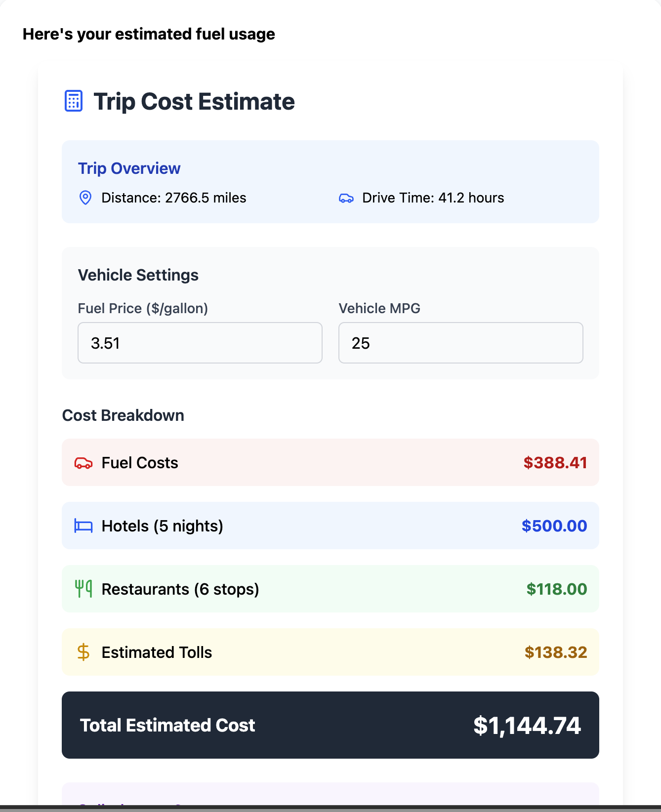Click the calculator icon beside Trip Cost Estimate
661x812 pixels.
[74, 101]
